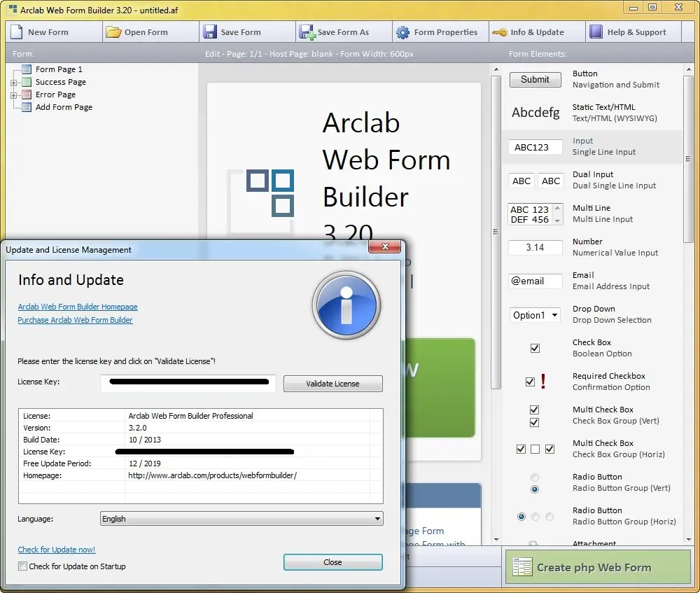The width and height of the screenshot is (700, 593).
Task: Select the Multi Line Input element icon
Action: pyautogui.click(x=535, y=214)
